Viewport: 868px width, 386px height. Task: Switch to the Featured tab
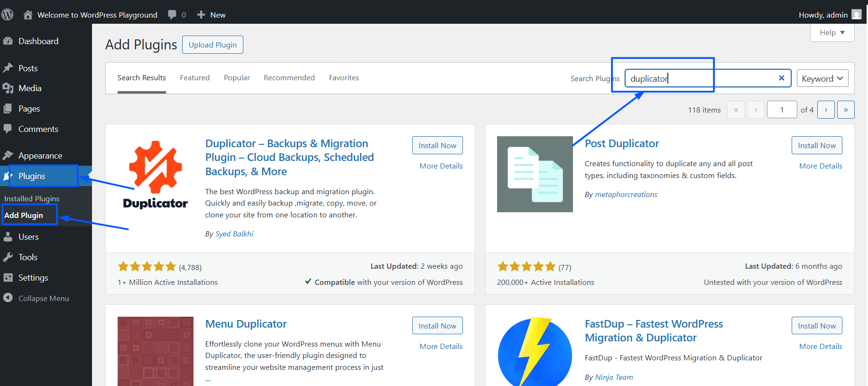point(195,77)
